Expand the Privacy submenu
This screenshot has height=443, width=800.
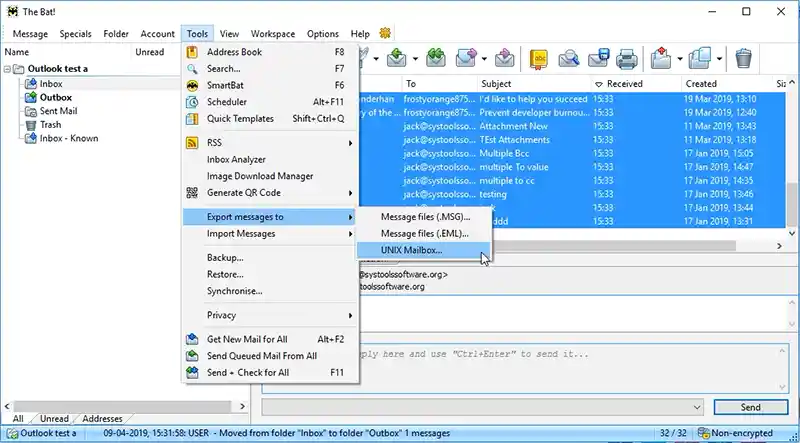pos(271,315)
